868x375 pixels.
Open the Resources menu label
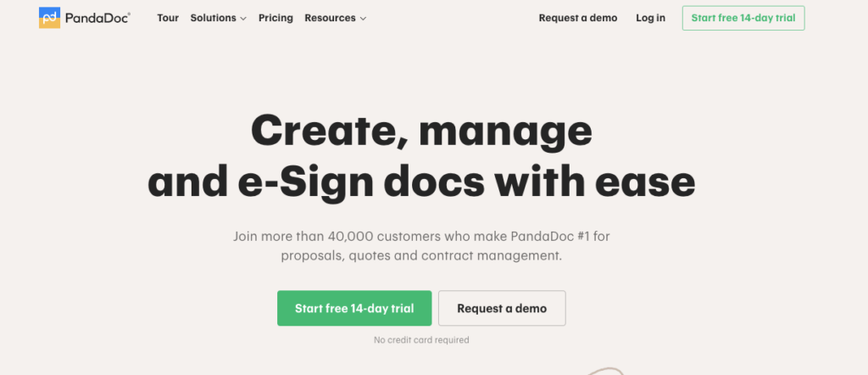pos(330,19)
